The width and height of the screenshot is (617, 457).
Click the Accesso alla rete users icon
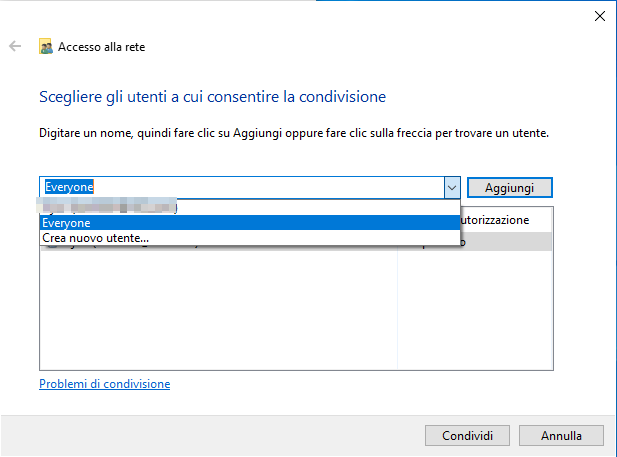pyautogui.click(x=46, y=46)
